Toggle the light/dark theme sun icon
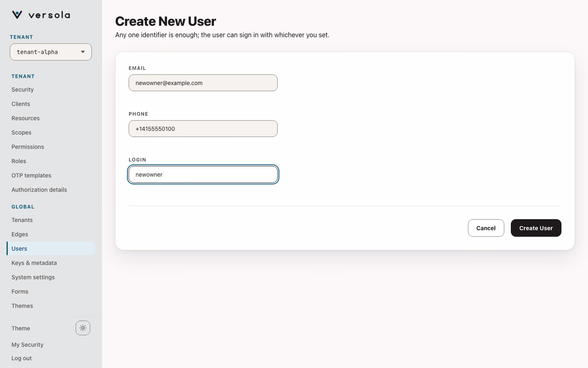588x368 pixels. point(83,328)
